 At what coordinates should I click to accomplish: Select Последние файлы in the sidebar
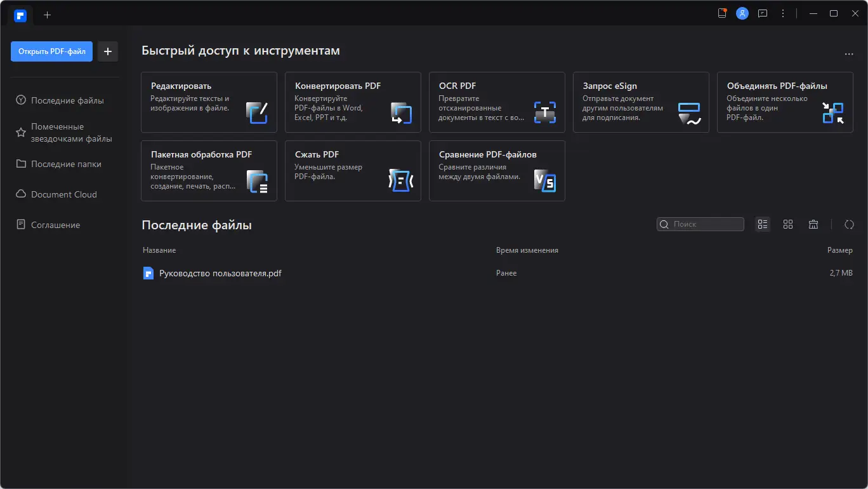[x=67, y=100]
